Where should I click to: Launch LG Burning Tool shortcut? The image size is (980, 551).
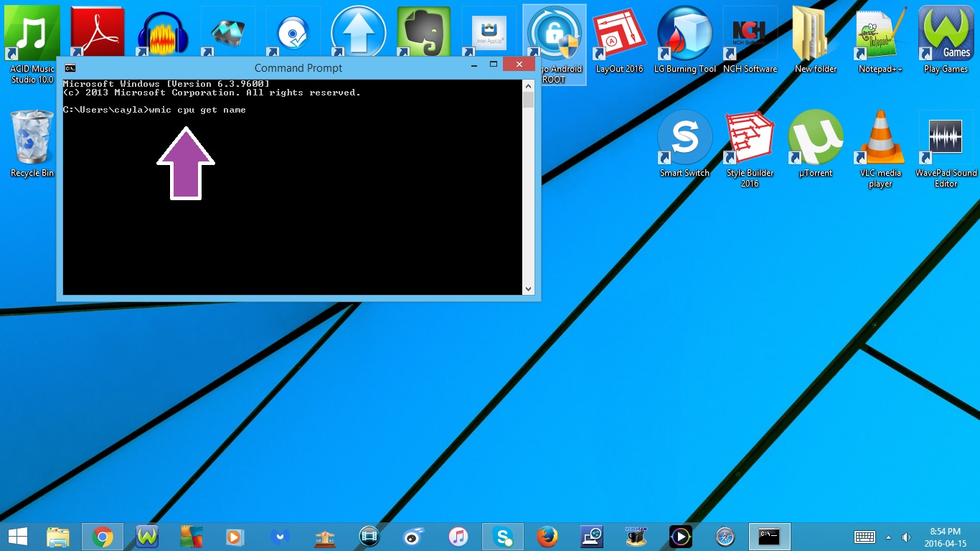685,39
